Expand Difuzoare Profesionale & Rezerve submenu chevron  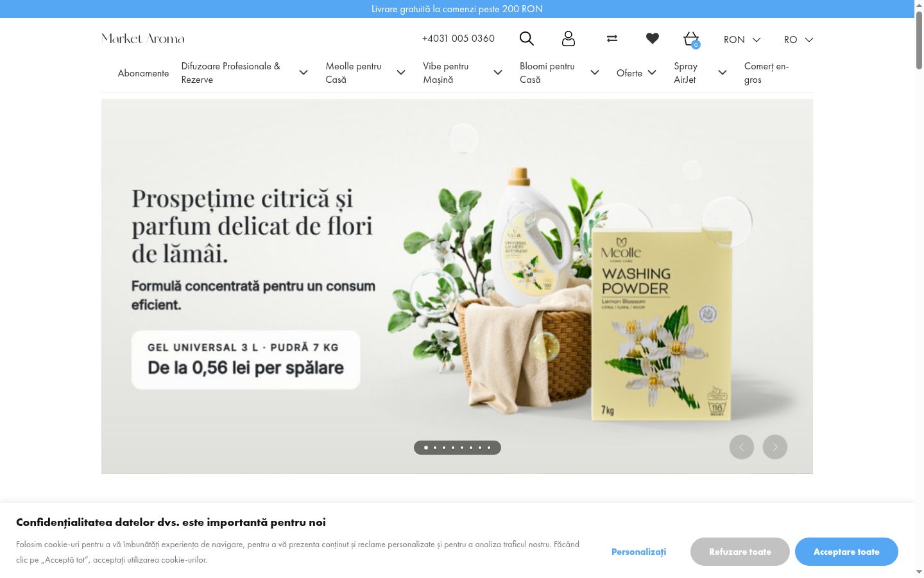(x=304, y=73)
